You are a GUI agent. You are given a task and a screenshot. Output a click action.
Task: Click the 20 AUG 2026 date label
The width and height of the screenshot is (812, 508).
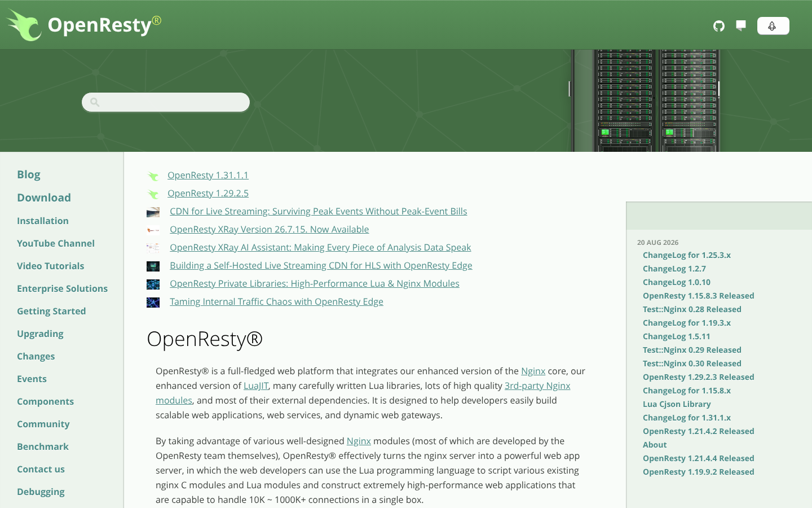pos(658,242)
